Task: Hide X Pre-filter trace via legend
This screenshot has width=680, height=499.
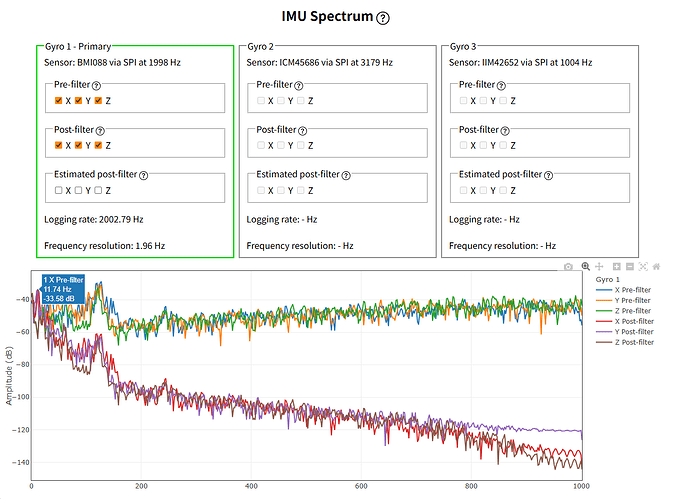Action: [x=632, y=290]
